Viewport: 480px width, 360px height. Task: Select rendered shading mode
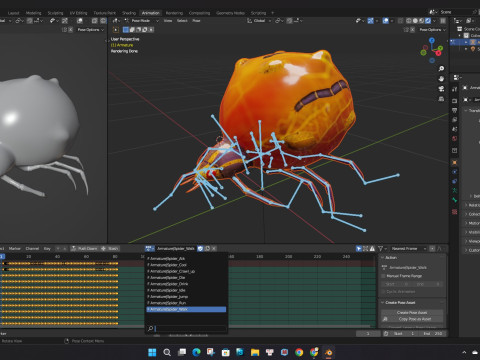[428, 21]
